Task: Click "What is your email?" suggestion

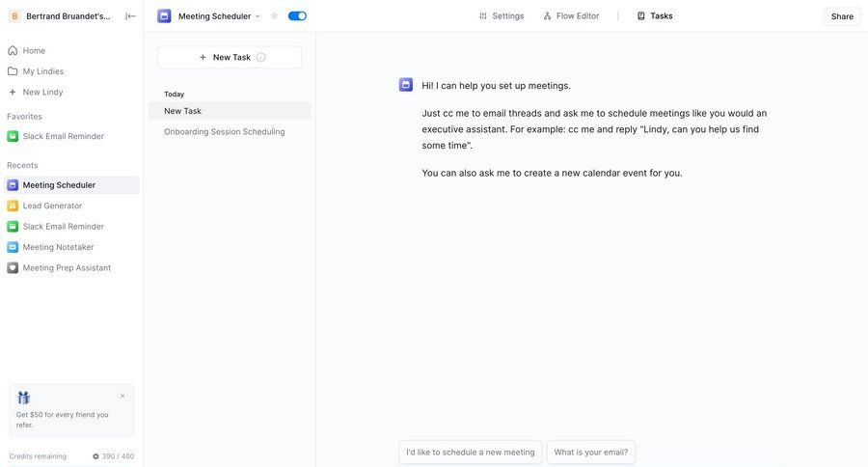Action: 590,452
